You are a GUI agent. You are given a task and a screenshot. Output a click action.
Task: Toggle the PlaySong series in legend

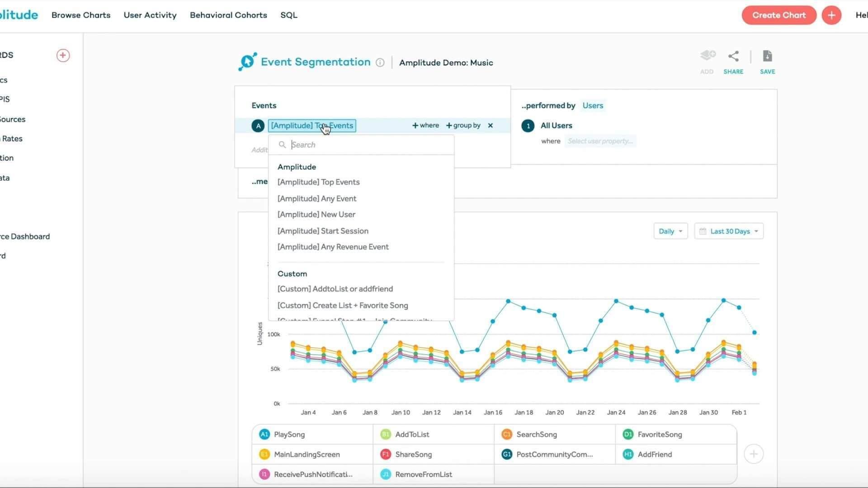coord(312,434)
